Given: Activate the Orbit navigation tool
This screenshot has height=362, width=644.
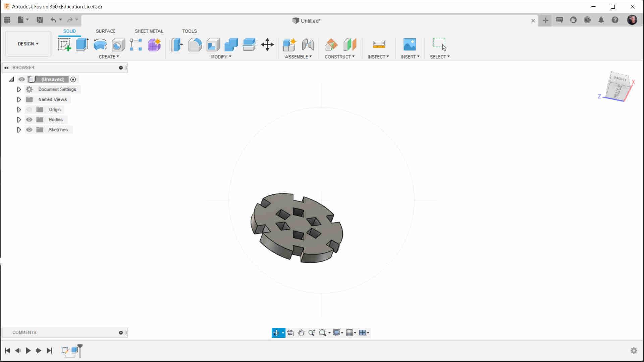Looking at the screenshot, I should click(x=276, y=333).
